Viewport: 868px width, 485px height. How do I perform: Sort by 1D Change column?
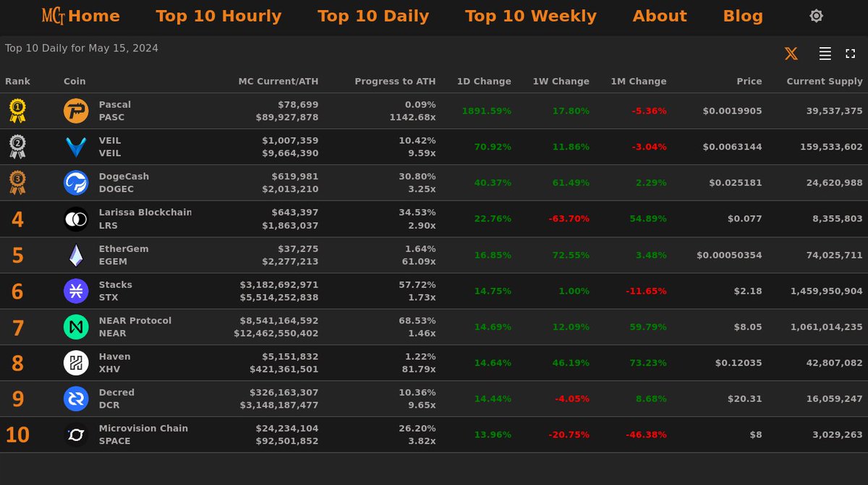click(x=484, y=81)
